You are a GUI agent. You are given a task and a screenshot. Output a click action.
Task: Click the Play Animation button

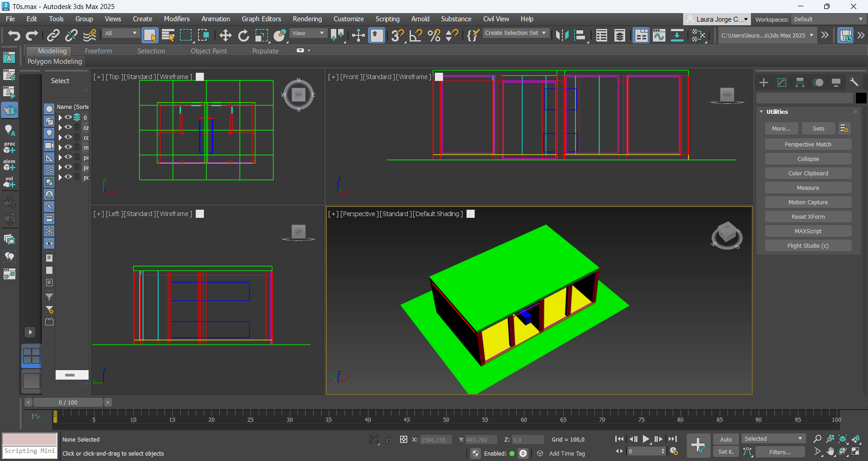(x=646, y=439)
